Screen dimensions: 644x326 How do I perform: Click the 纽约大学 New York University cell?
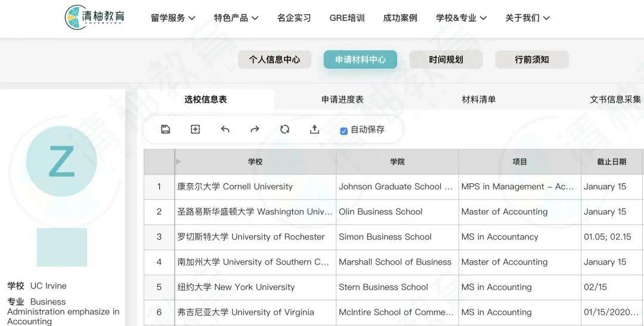pyautogui.click(x=255, y=287)
